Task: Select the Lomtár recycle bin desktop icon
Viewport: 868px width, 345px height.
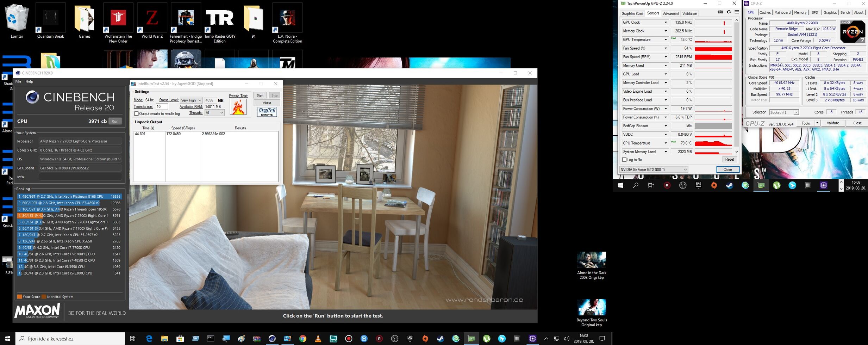Action: coord(17,21)
